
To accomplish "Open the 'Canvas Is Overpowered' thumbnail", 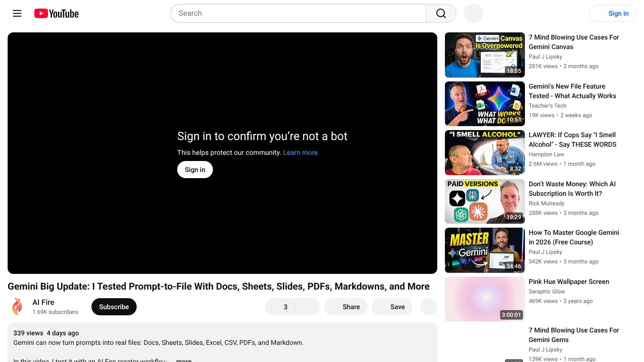I will (x=485, y=55).
